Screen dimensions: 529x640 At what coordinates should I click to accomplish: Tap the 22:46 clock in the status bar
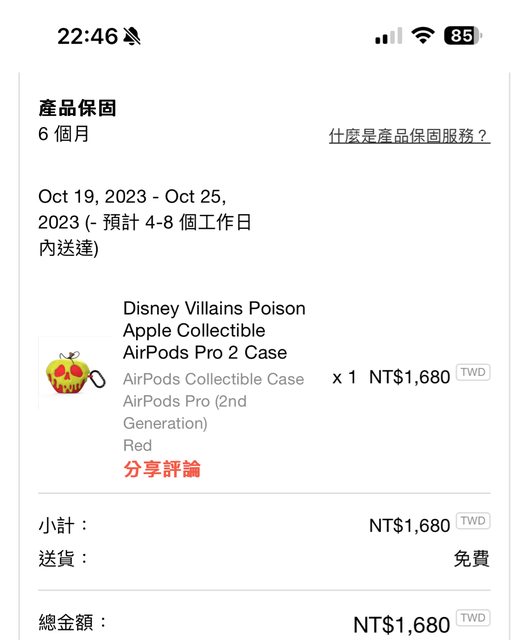point(87,36)
